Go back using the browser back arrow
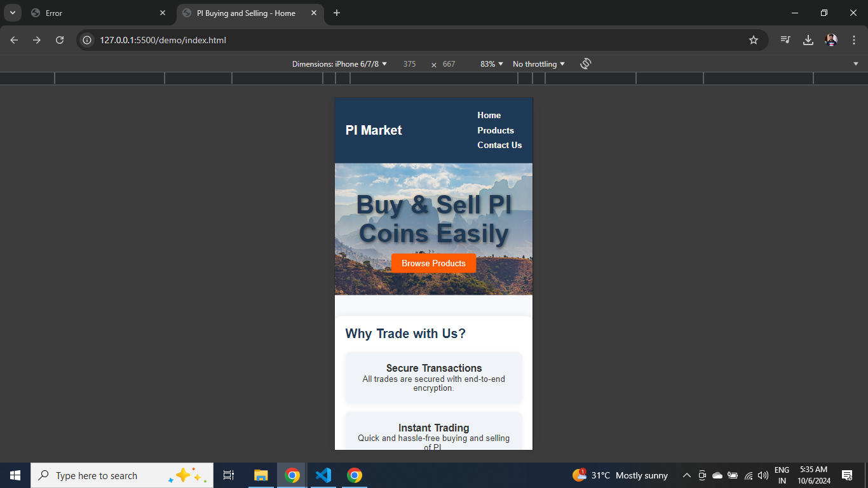Viewport: 868px width, 488px height. click(14, 40)
